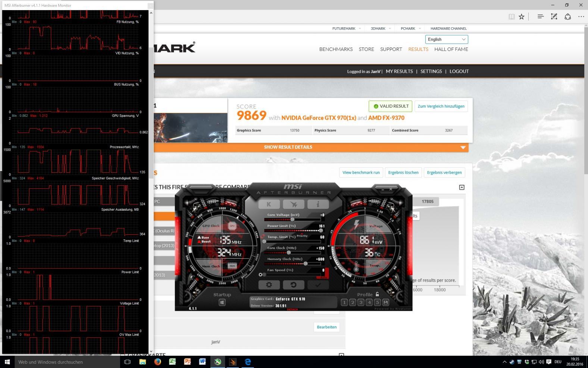The width and height of the screenshot is (588, 368).
Task: Apply Afterburner settings with the checkmark button
Action: [x=318, y=285]
